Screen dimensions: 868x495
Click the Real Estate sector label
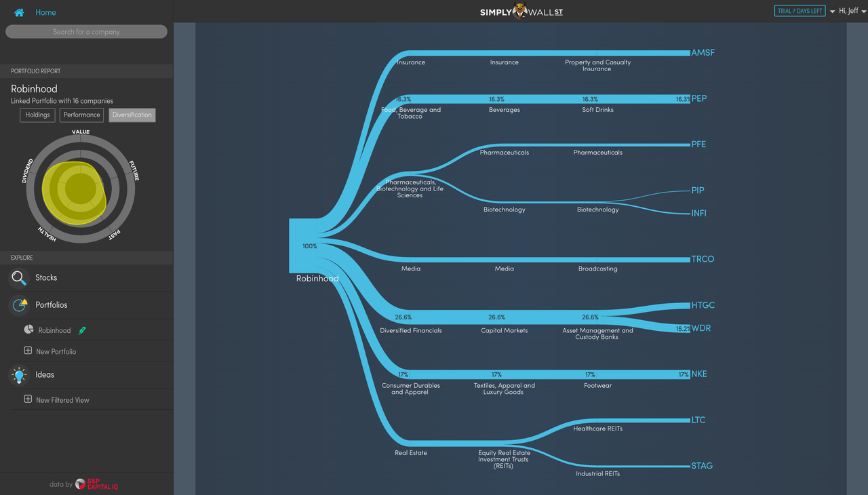pyautogui.click(x=411, y=453)
